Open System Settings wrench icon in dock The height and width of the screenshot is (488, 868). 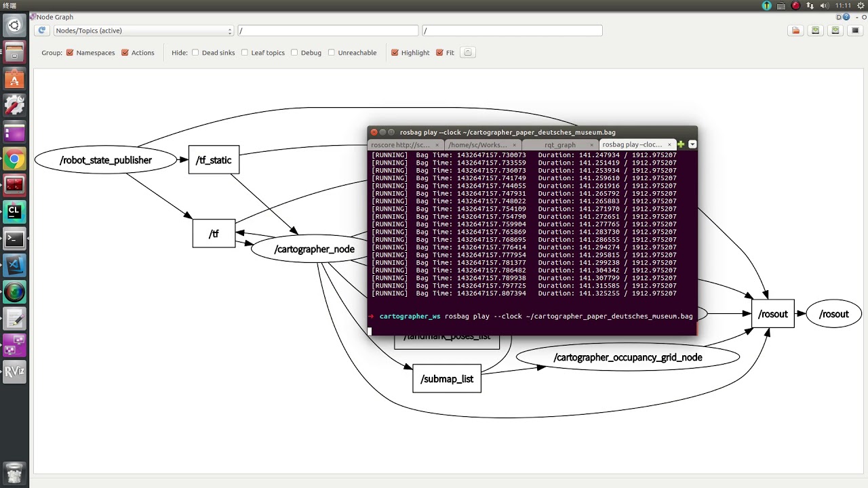pyautogui.click(x=14, y=106)
